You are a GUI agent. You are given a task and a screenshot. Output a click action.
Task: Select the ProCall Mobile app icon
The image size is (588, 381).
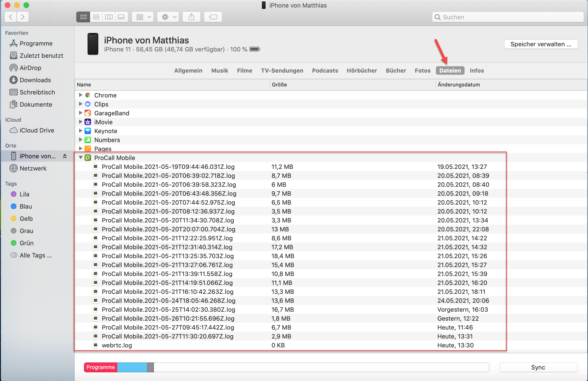tap(88, 158)
